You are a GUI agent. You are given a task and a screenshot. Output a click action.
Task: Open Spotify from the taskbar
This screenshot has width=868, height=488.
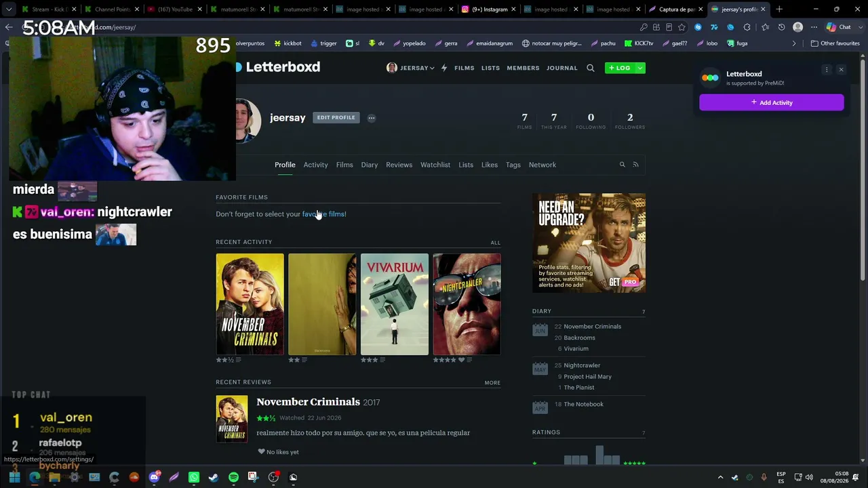(233, 477)
